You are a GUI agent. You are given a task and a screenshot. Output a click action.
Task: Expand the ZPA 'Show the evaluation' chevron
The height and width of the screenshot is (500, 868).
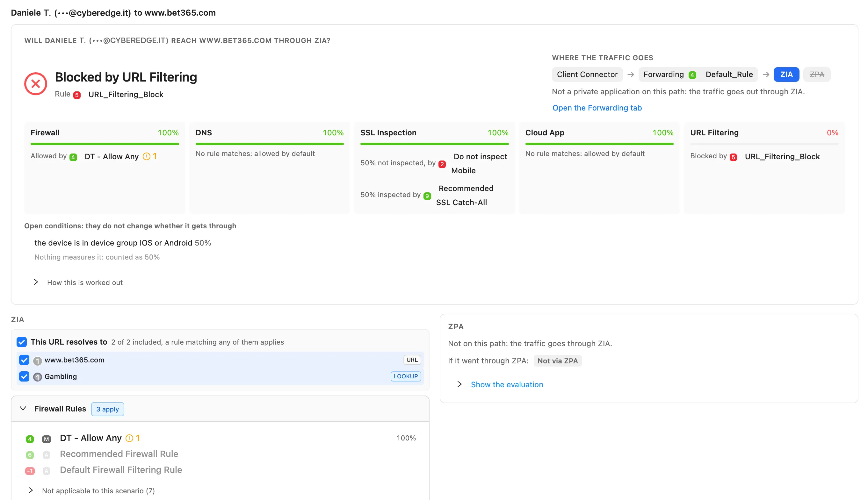tap(459, 384)
